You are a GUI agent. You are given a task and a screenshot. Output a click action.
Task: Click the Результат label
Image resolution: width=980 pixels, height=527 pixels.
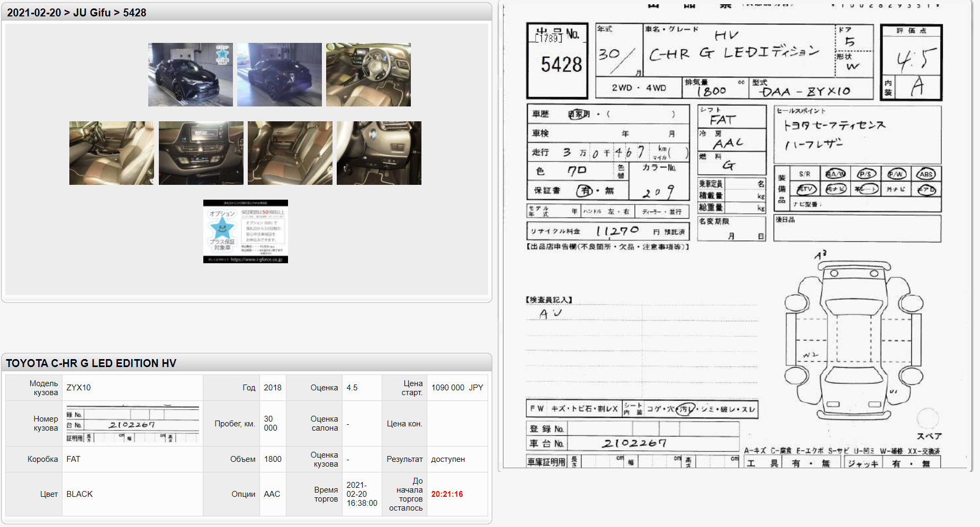(x=404, y=459)
